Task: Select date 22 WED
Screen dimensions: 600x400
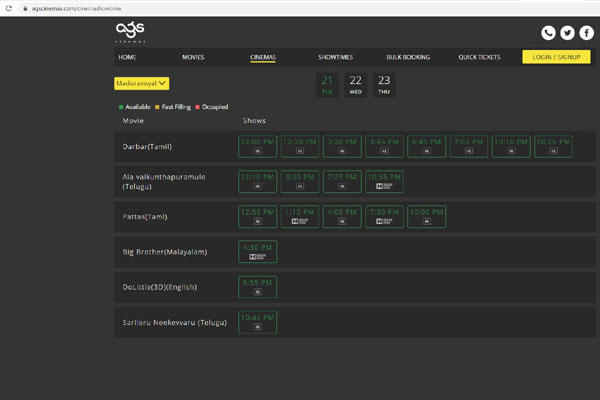Action: coord(355,85)
